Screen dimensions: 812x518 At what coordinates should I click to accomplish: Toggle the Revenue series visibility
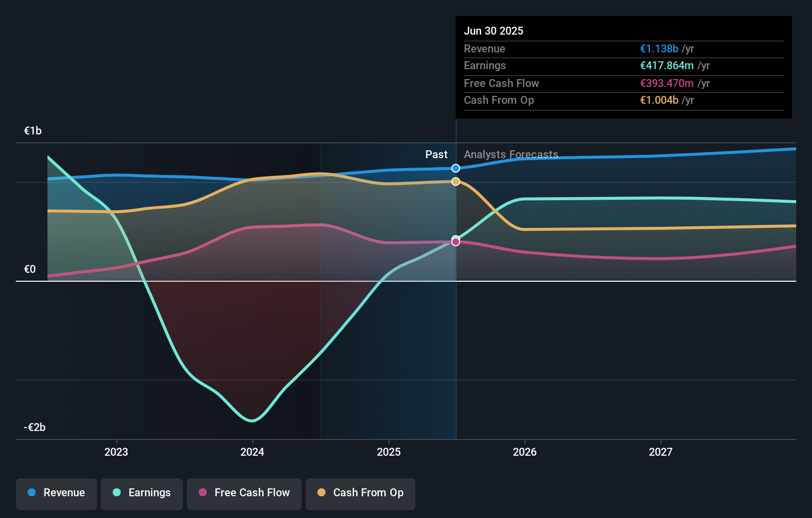pyautogui.click(x=56, y=493)
